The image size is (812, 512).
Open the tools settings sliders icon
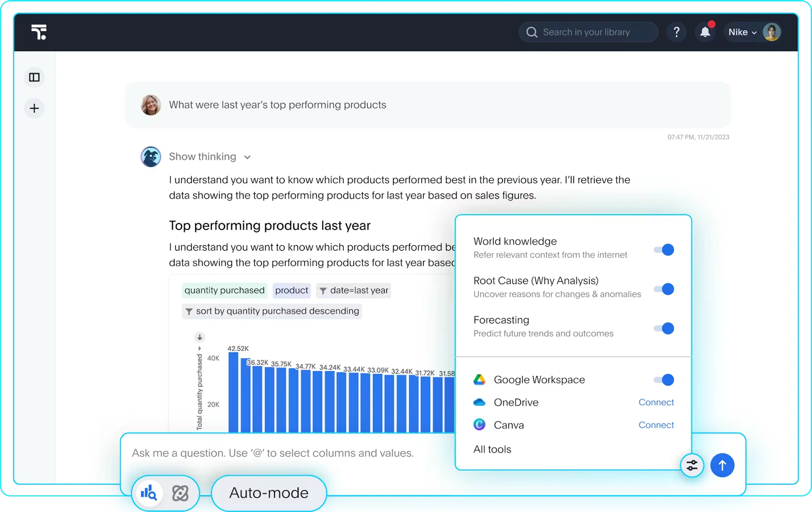pyautogui.click(x=692, y=465)
